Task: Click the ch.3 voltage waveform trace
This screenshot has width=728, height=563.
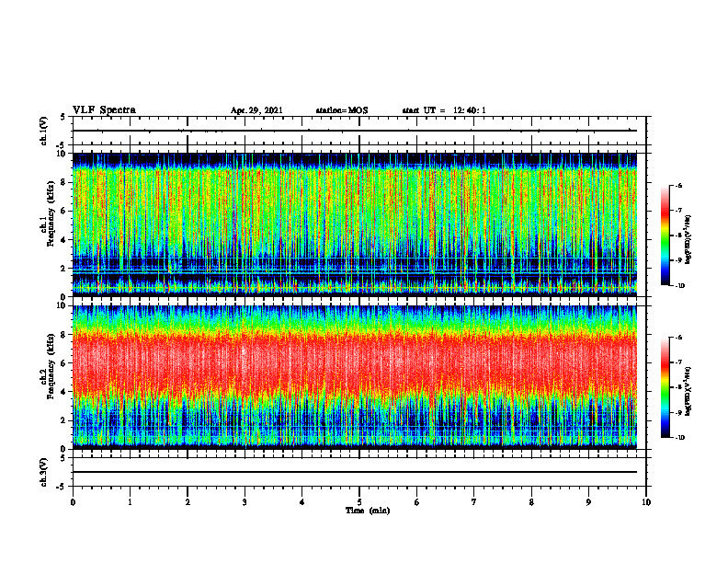Action: 355,472
